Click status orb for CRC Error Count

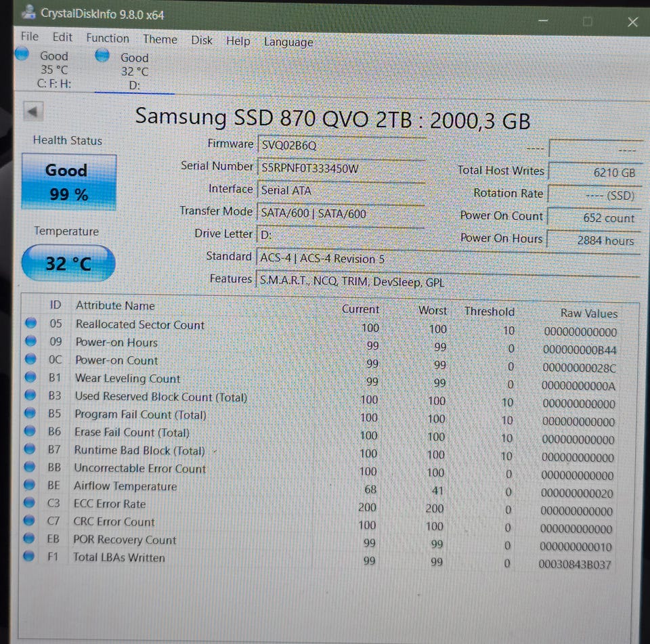29,520
